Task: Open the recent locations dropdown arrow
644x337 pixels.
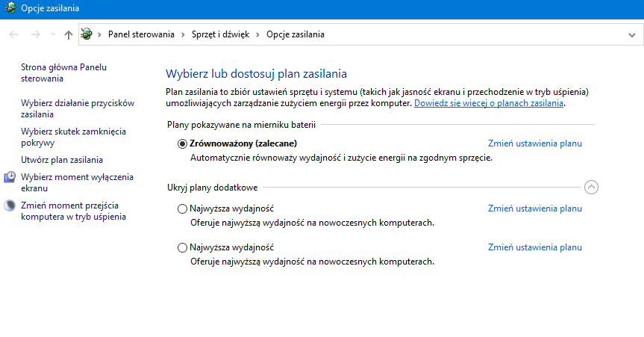Action: [53, 34]
